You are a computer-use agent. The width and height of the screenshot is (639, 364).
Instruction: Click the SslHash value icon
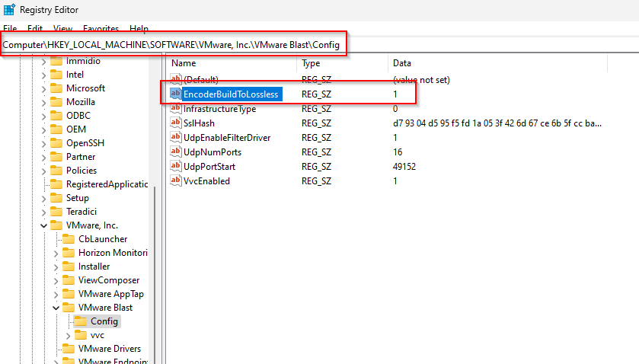tap(175, 123)
